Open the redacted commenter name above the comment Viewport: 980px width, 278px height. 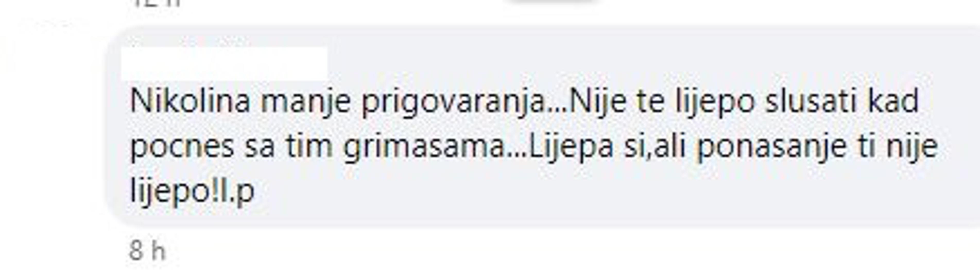[224, 64]
